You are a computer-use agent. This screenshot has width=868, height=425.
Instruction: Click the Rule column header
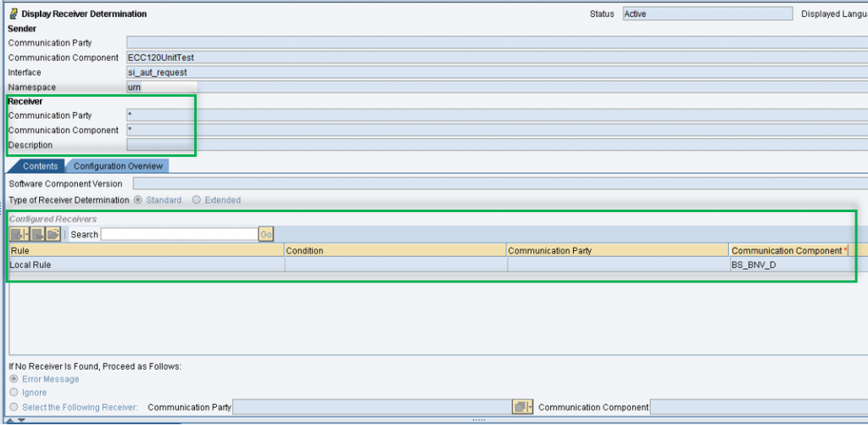point(146,250)
